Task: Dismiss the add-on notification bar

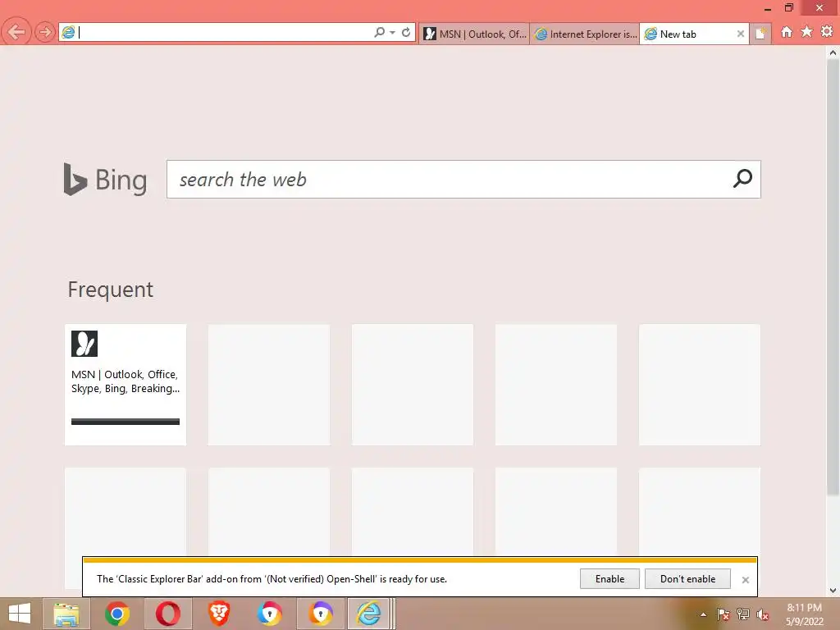Action: (745, 580)
